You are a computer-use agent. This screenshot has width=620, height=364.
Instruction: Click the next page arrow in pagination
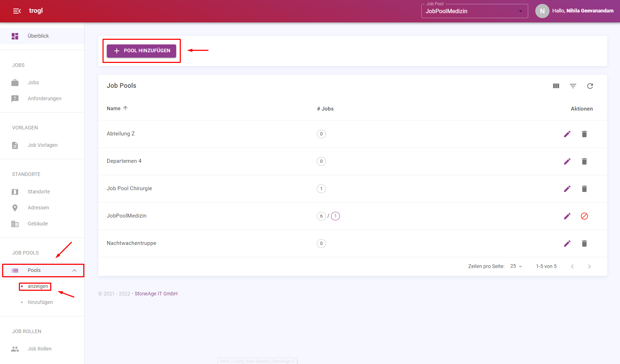[589, 267]
